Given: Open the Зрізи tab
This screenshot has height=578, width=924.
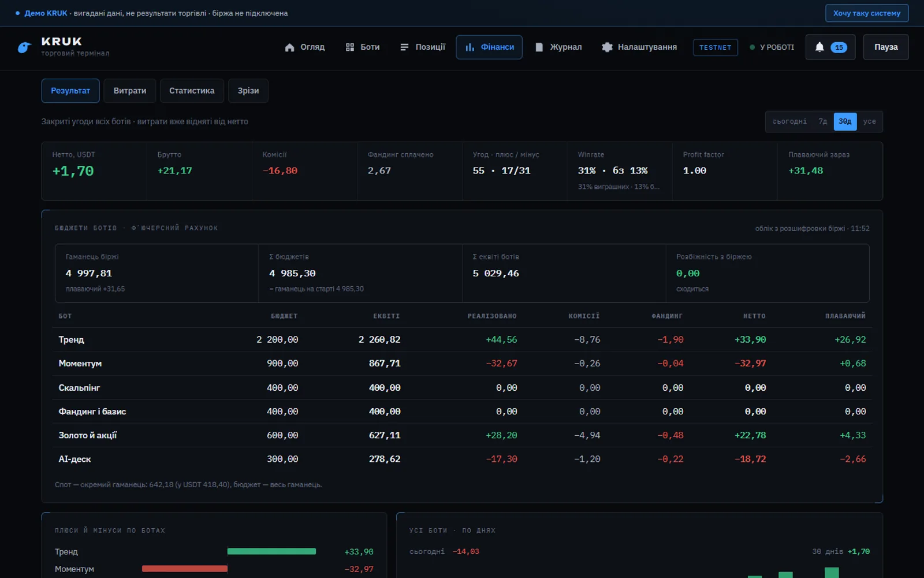Looking at the screenshot, I should (248, 91).
